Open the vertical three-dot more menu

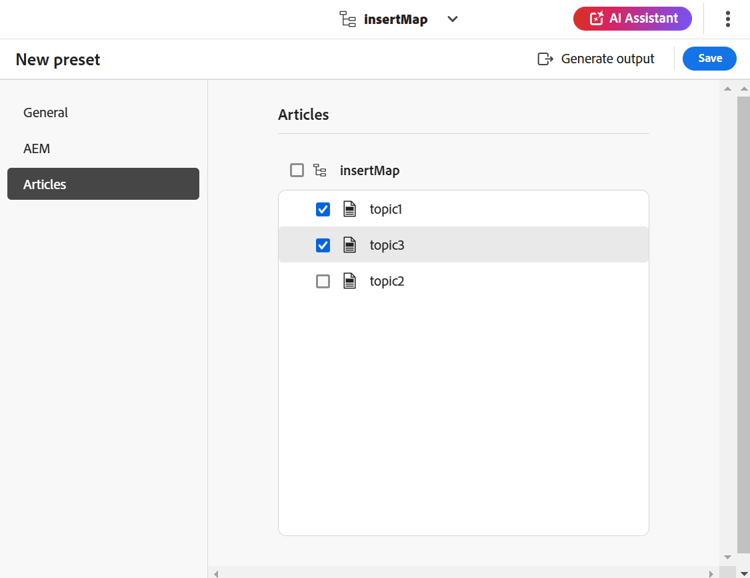(727, 19)
